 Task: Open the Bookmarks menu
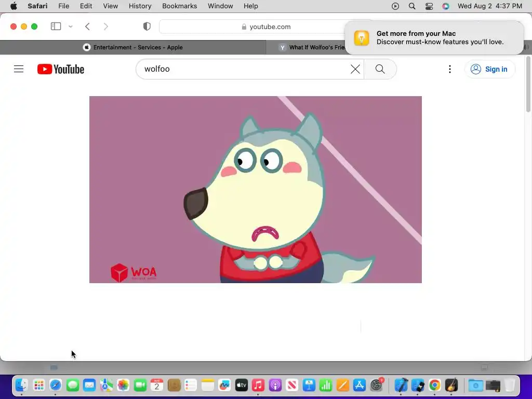point(179,6)
